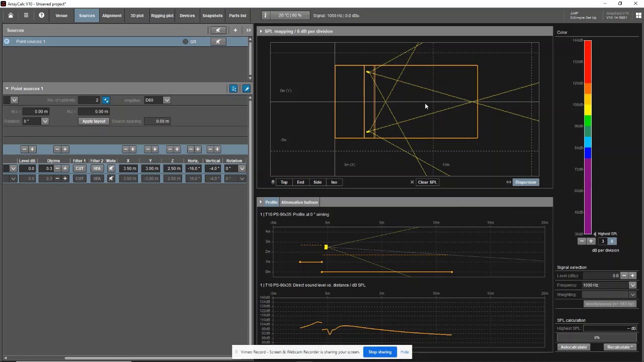Open the Devices tab
Screen dimensions: 644x362
tap(187, 16)
